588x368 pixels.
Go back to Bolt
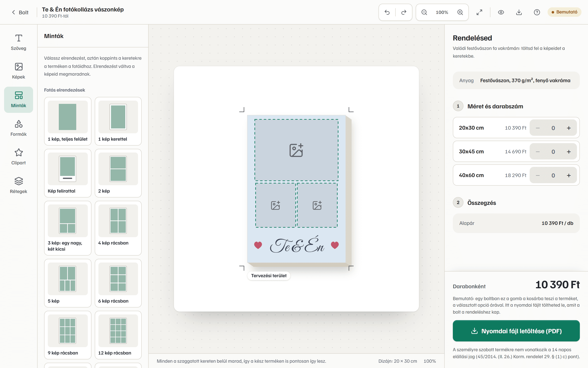(20, 12)
